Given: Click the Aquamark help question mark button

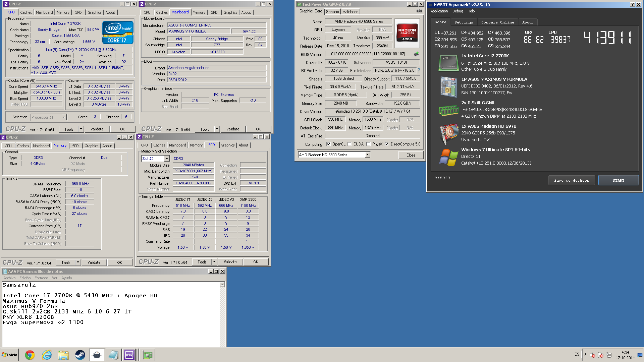Looking at the screenshot, I should click(x=633, y=4).
